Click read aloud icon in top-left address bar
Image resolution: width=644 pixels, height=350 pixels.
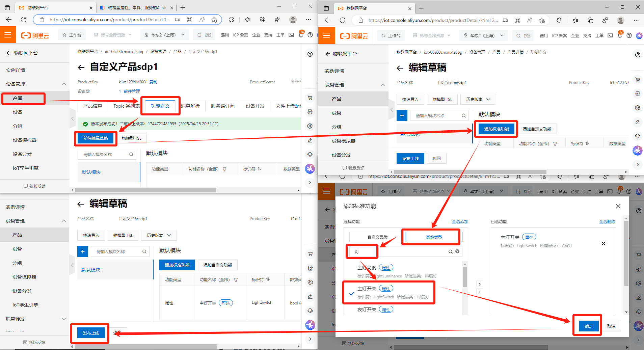click(202, 20)
